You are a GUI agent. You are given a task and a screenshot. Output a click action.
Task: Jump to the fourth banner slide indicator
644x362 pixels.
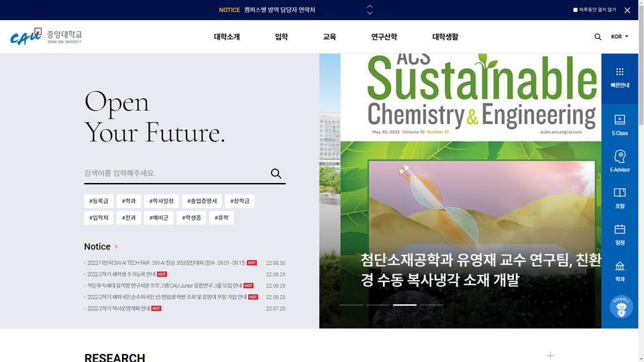click(431, 305)
